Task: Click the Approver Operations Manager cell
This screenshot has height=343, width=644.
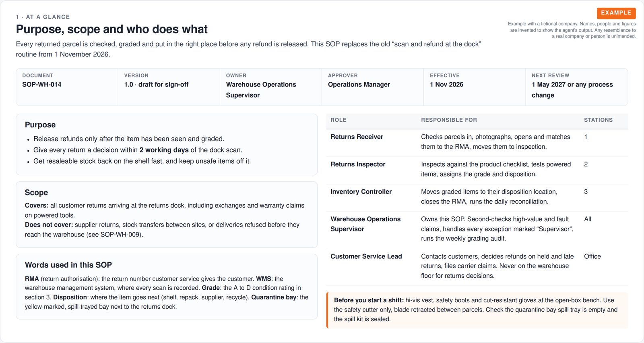Action: 372,87
